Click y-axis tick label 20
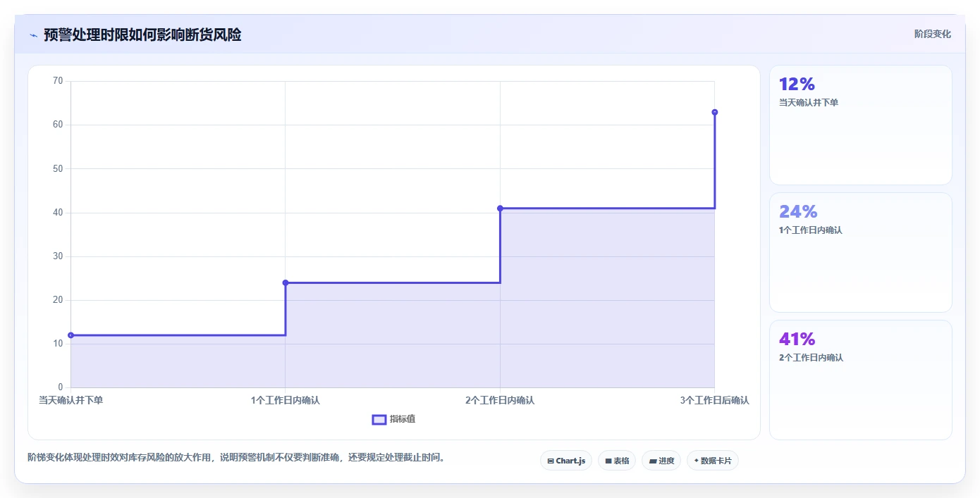Screen dimensions: 980x498 (x=58, y=300)
